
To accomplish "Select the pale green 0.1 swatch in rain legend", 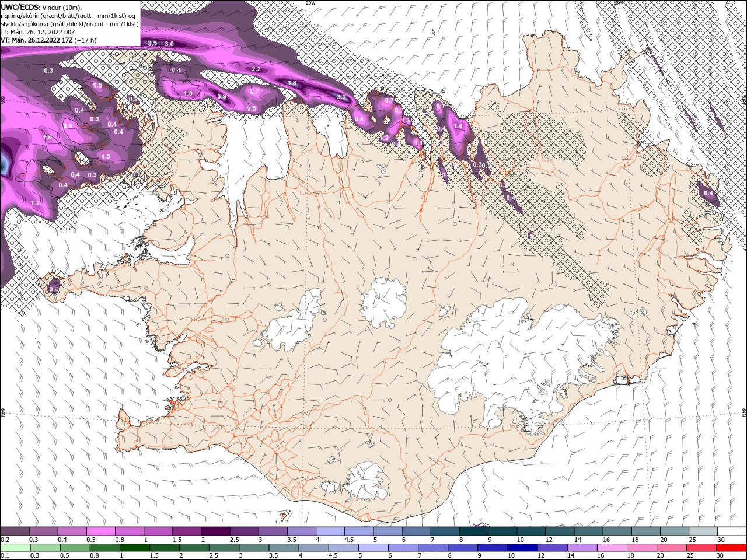I will pos(15,547).
